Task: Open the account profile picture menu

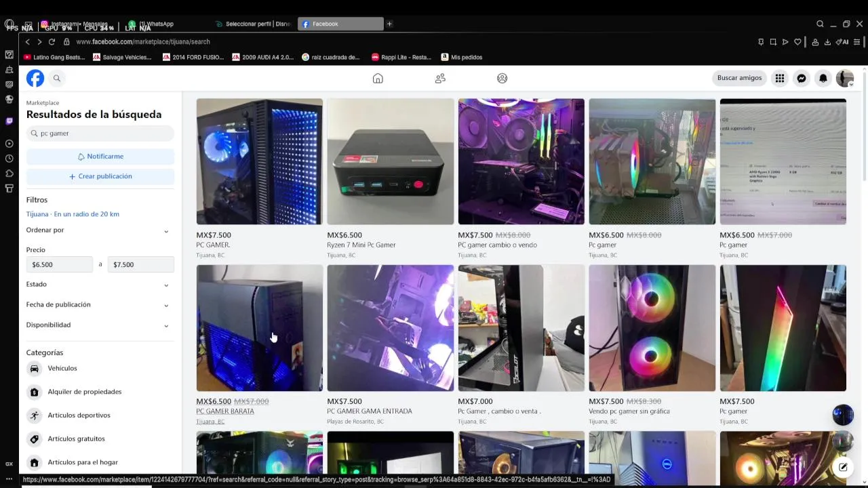Action: [845, 78]
